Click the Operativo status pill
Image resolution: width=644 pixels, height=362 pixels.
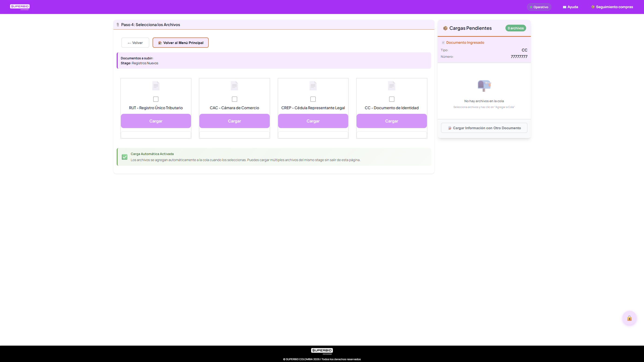(x=539, y=7)
